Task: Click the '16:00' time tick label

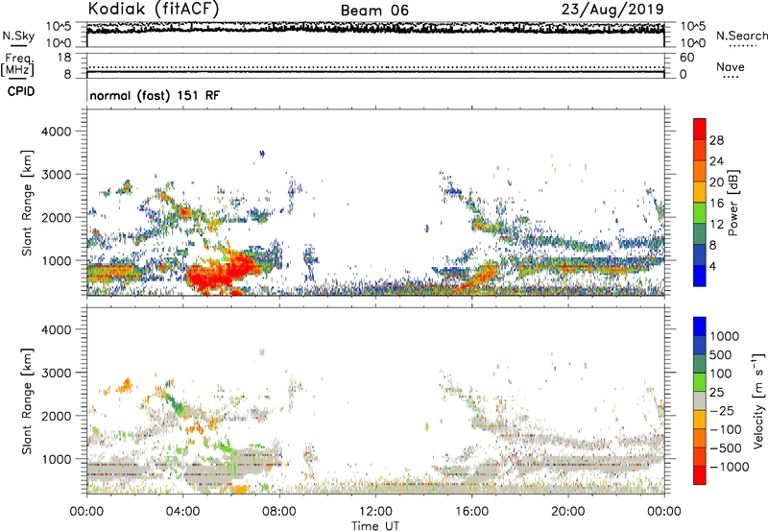Action: [x=471, y=512]
